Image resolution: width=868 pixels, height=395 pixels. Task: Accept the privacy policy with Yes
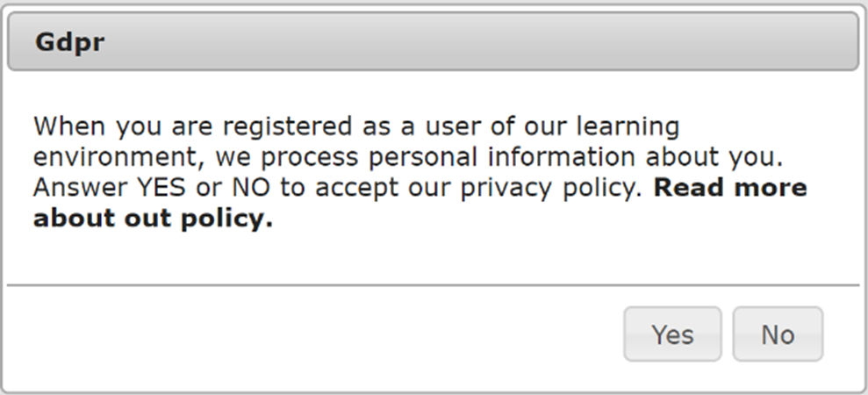point(672,334)
